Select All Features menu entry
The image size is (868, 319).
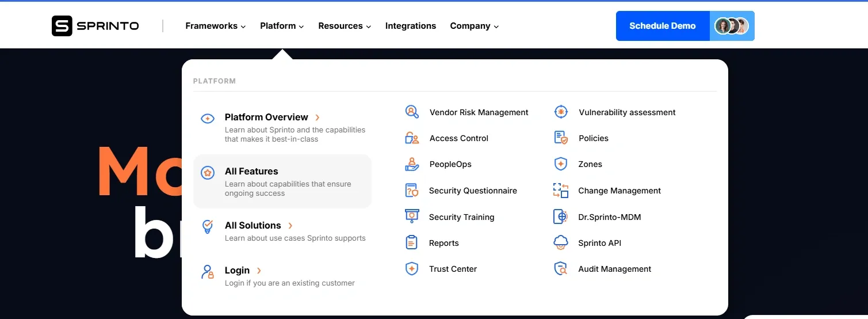point(251,172)
